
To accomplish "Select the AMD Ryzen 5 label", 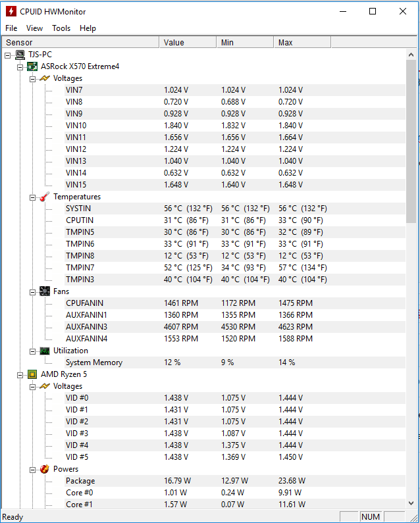I will click(x=64, y=374).
